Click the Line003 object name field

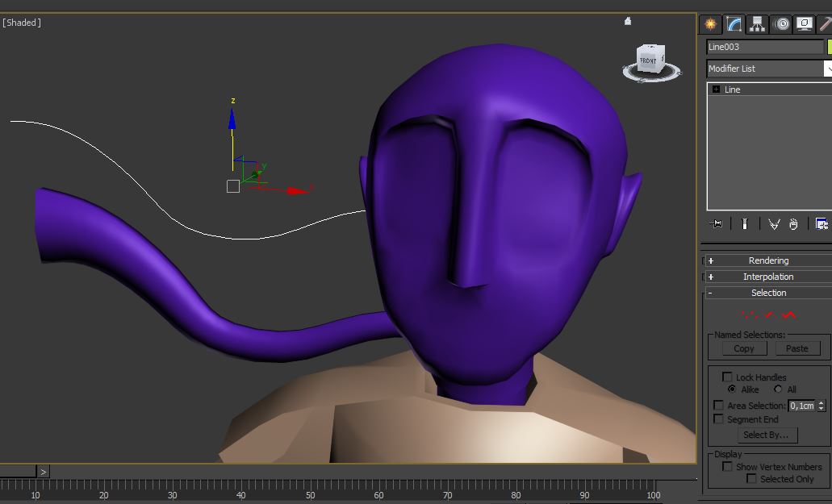coord(764,47)
